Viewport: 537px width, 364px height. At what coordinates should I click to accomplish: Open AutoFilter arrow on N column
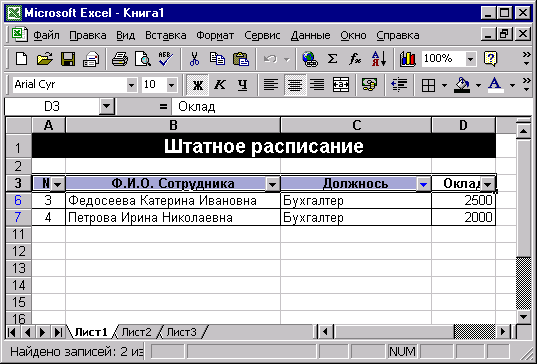pyautogui.click(x=58, y=185)
